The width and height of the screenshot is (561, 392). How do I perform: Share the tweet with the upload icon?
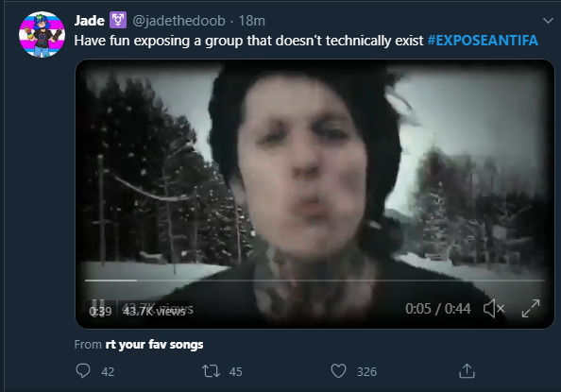pyautogui.click(x=467, y=371)
